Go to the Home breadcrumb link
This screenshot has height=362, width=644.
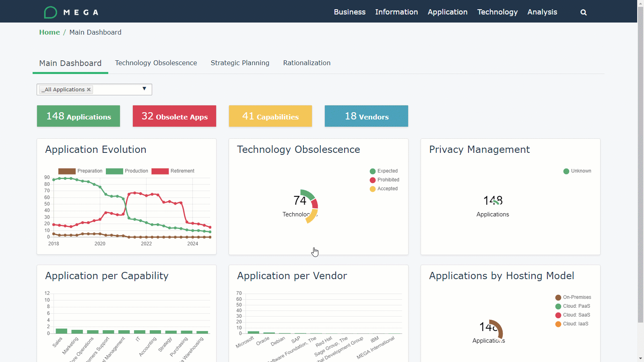(x=50, y=32)
